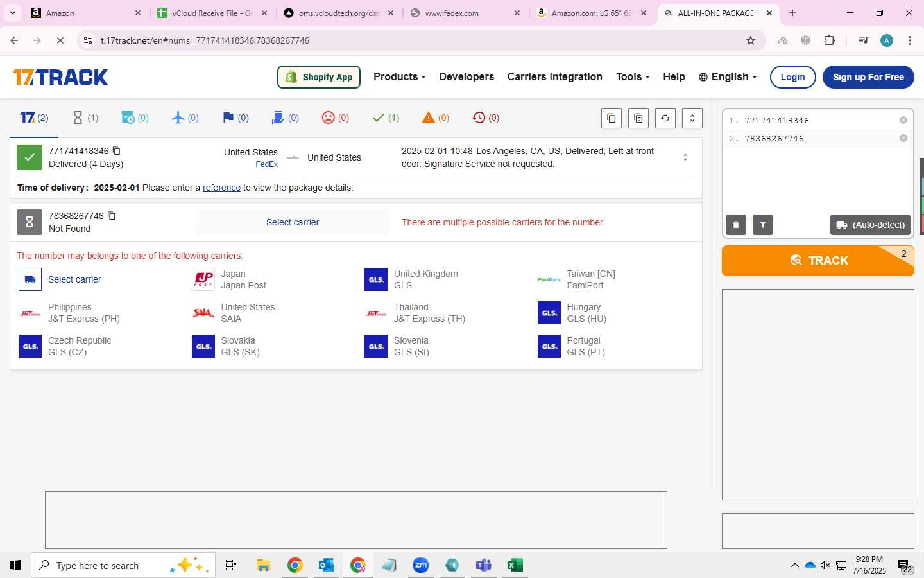Select Japan Post carrier
The image size is (924, 578).
[x=230, y=279]
